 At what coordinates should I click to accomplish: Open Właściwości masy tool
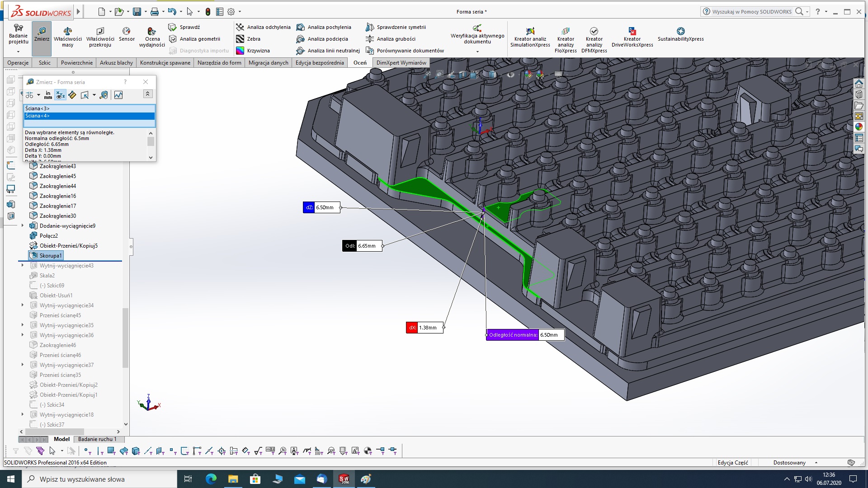tap(67, 37)
